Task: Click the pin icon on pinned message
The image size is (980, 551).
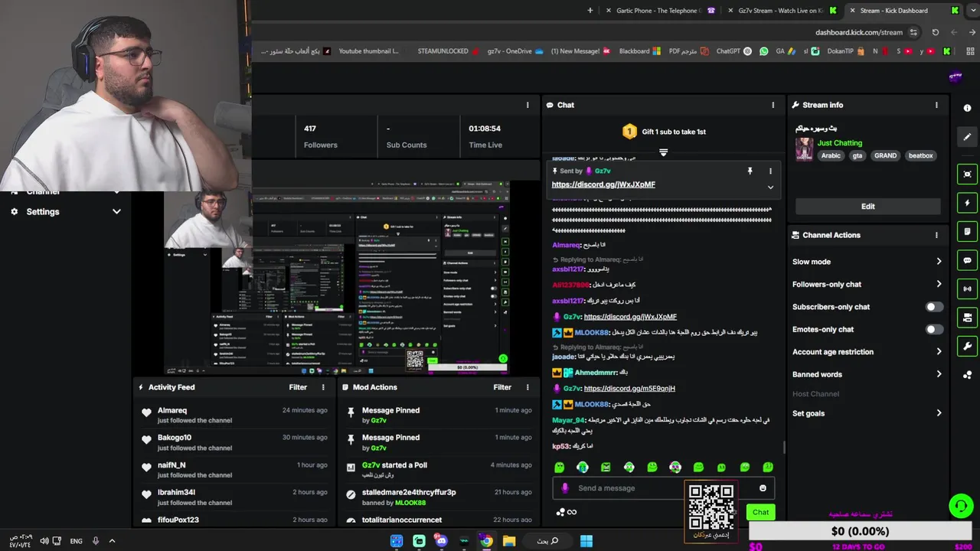Action: point(750,171)
